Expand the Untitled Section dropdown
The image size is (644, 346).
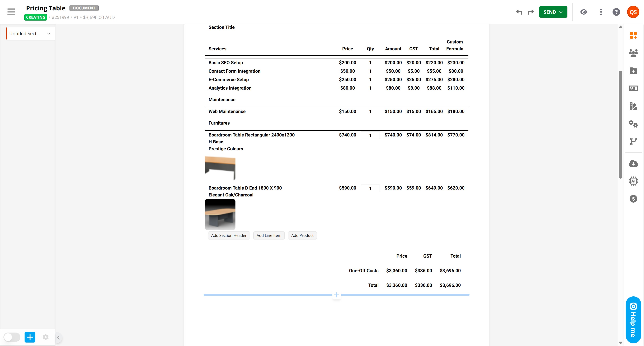click(49, 34)
